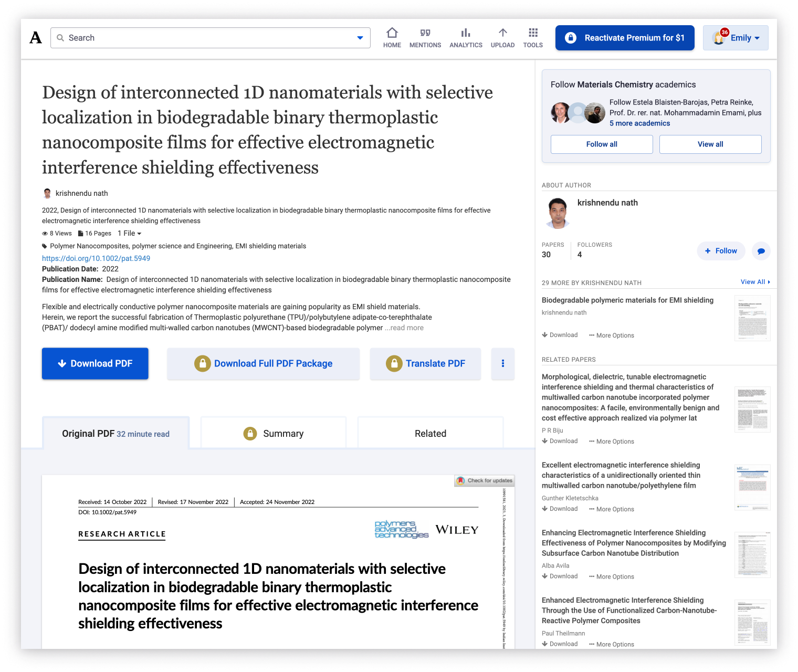Click the search magnifier icon

point(60,38)
